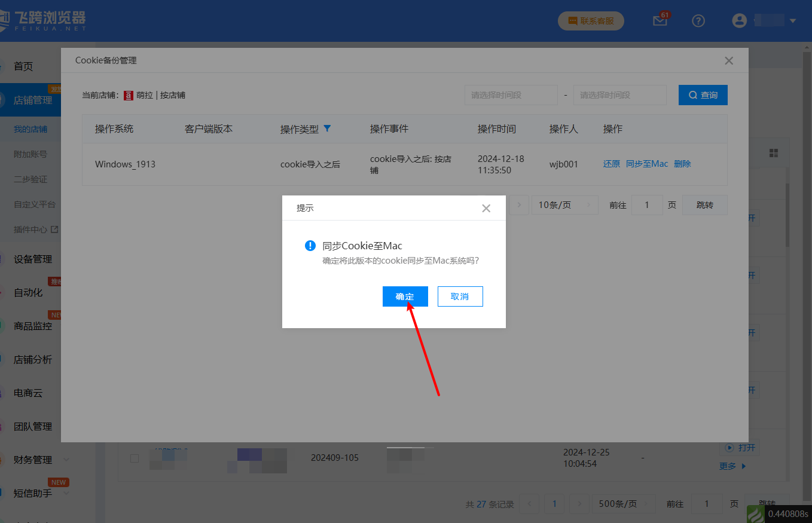Expand the 更多 actions menu
Image resolution: width=812 pixels, height=523 pixels.
732,466
